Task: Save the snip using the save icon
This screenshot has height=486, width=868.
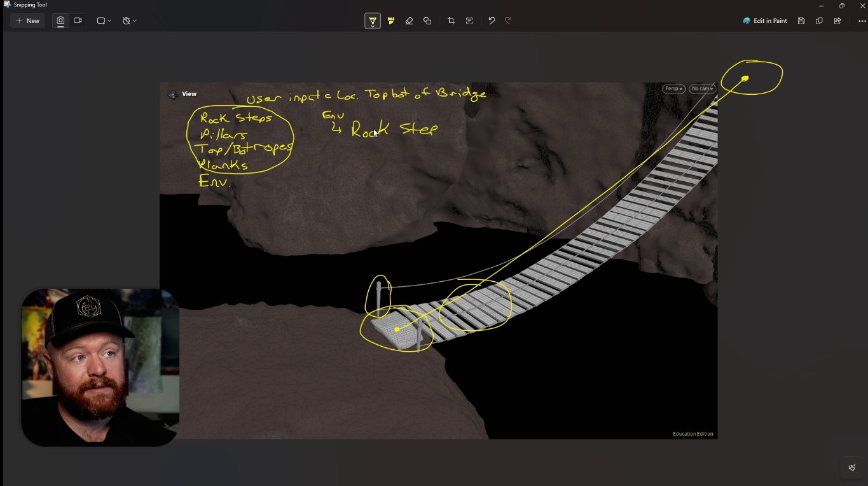Action: coord(801,21)
